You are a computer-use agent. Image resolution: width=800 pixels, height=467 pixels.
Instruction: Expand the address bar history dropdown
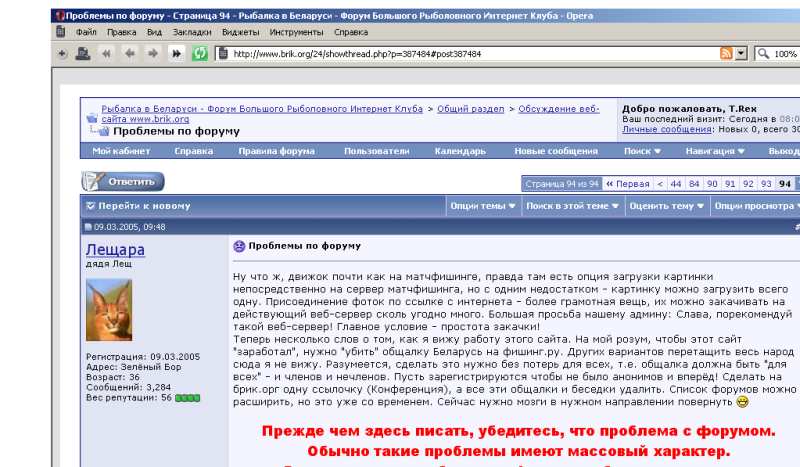tap(741, 53)
